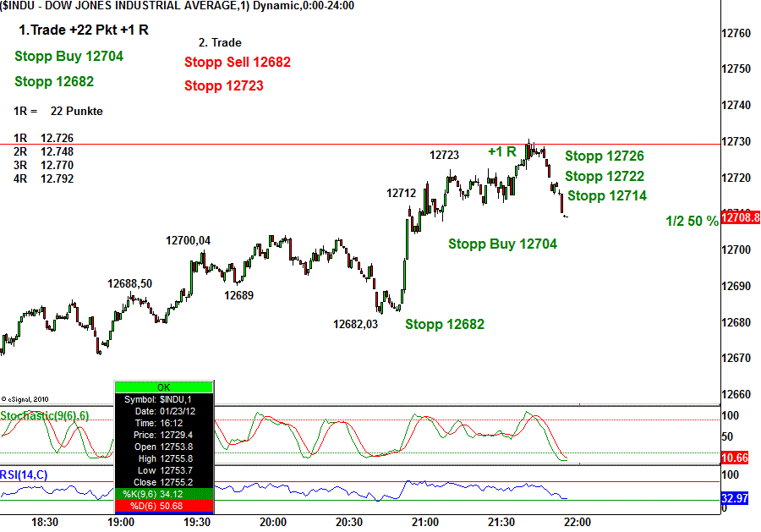Select the '1/2 50 %' green text
Viewport: 761px width, 532px height.
coord(692,222)
